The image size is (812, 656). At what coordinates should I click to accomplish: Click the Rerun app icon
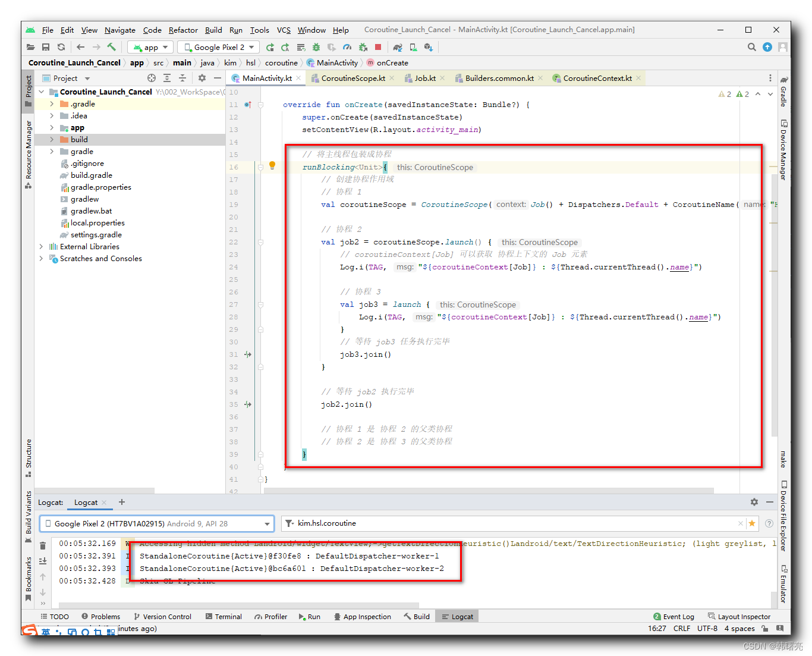coord(270,47)
